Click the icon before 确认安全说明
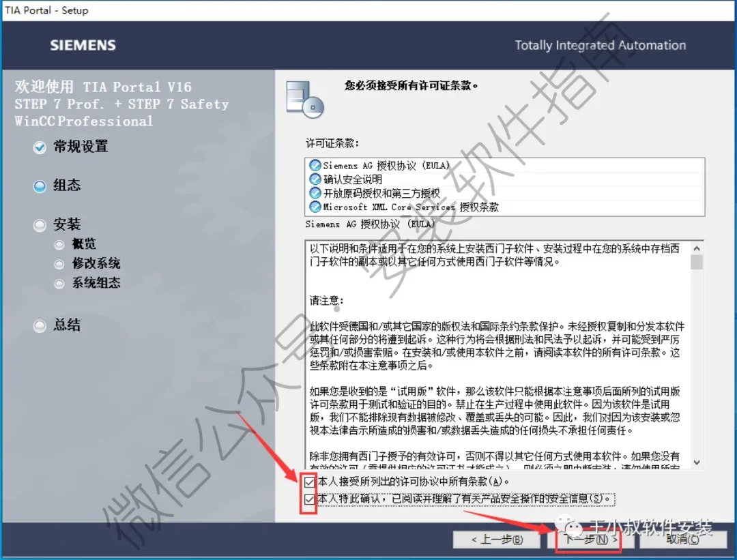The width and height of the screenshot is (737, 560). click(315, 179)
